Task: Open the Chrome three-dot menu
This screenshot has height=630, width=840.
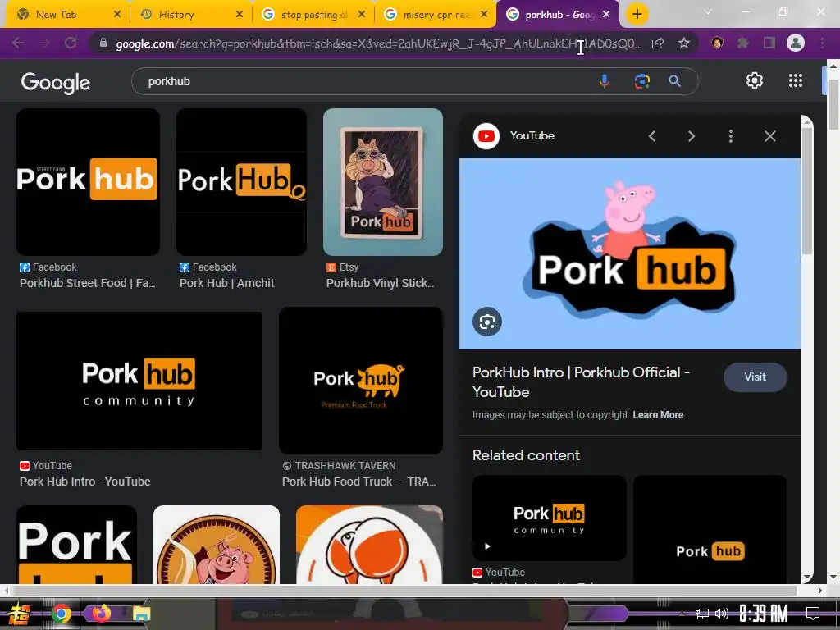Action: pyautogui.click(x=822, y=43)
